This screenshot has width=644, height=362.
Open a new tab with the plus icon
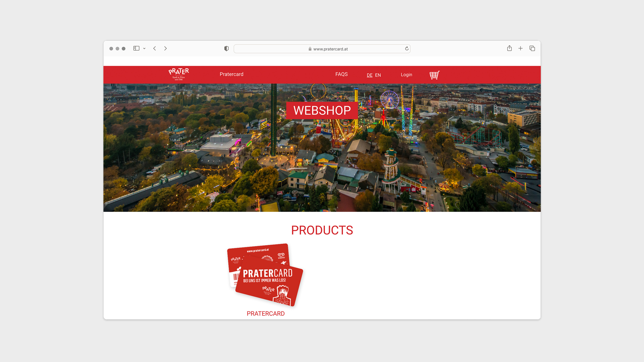click(521, 48)
